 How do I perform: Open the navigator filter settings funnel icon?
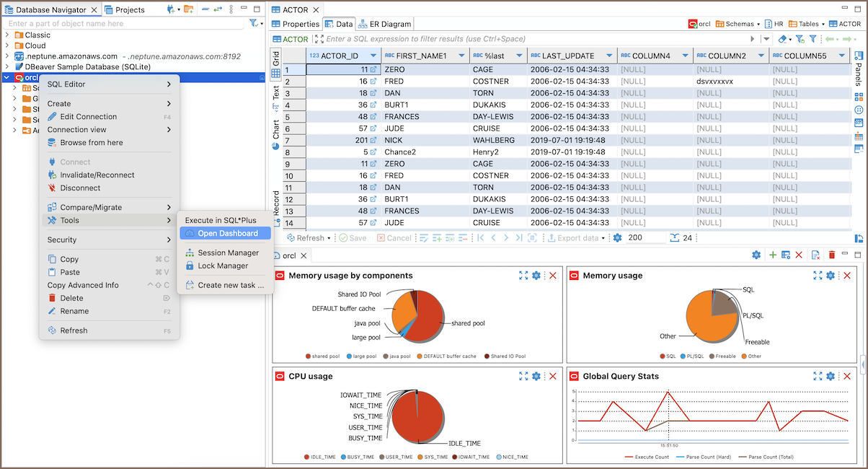coord(253,23)
